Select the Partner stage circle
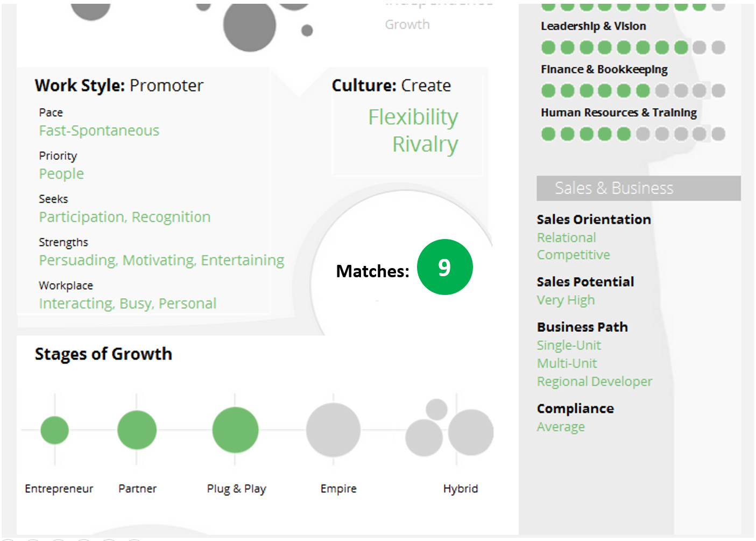Image resolution: width=756 pixels, height=541 pixels. click(137, 430)
